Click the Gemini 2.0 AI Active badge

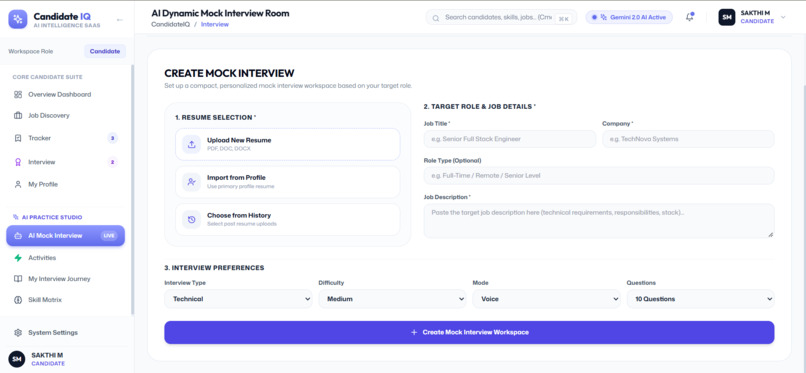(x=629, y=17)
